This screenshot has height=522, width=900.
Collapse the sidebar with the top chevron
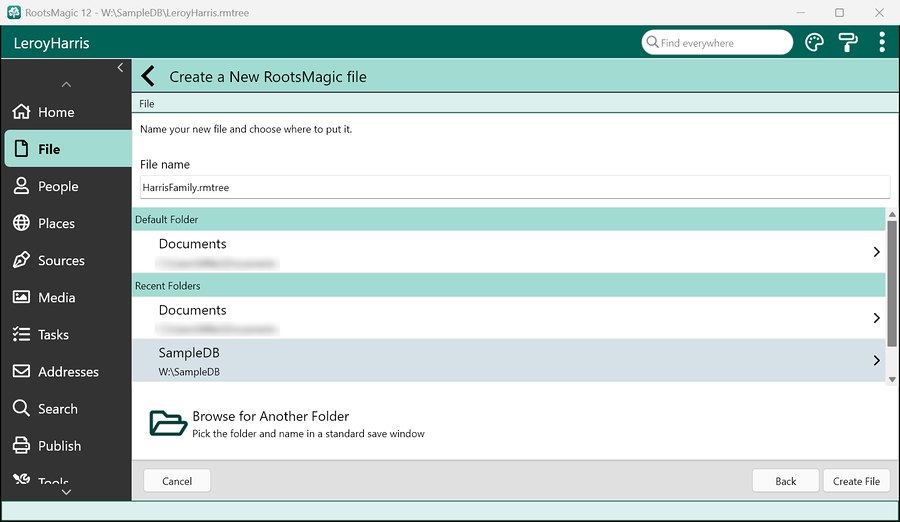(x=120, y=67)
